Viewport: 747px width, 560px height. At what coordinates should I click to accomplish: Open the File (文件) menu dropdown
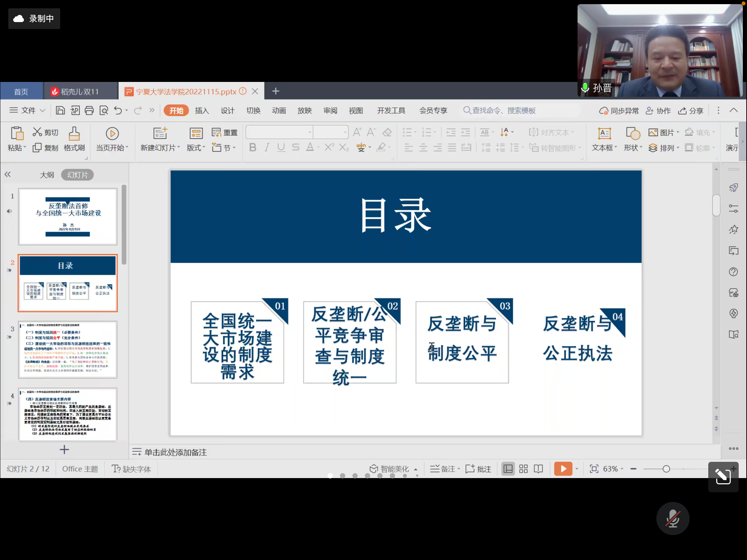[x=28, y=110]
